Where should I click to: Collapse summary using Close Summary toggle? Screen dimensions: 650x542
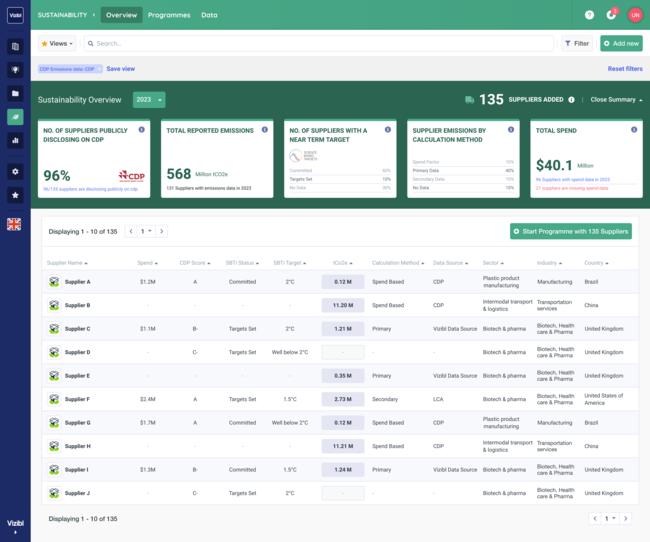[x=616, y=100]
